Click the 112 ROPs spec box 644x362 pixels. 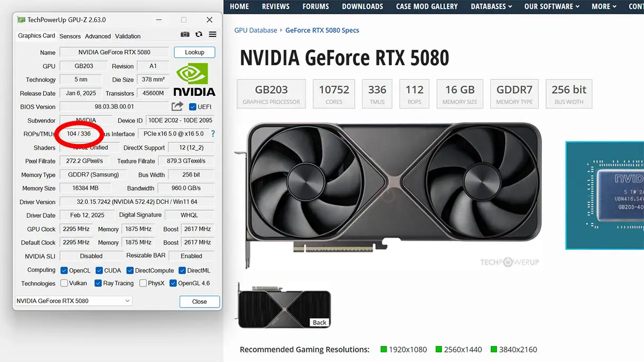(x=415, y=94)
